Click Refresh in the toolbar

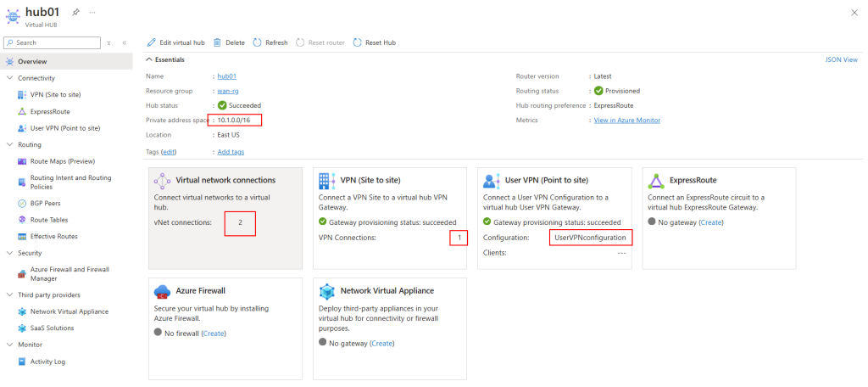click(x=270, y=42)
